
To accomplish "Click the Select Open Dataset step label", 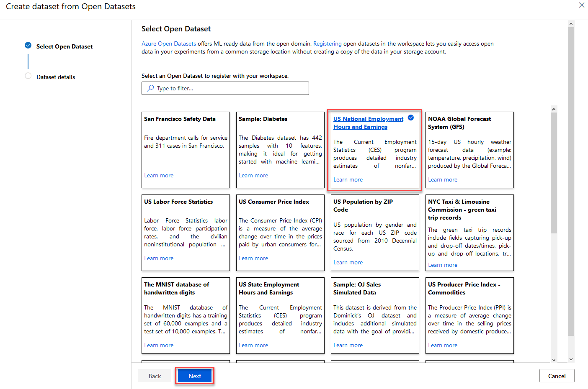I will [x=64, y=46].
